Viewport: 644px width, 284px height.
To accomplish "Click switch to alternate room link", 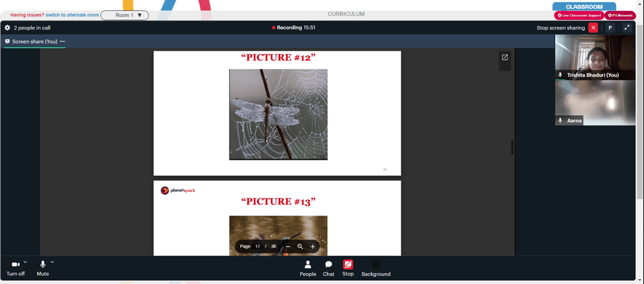I will (x=72, y=15).
